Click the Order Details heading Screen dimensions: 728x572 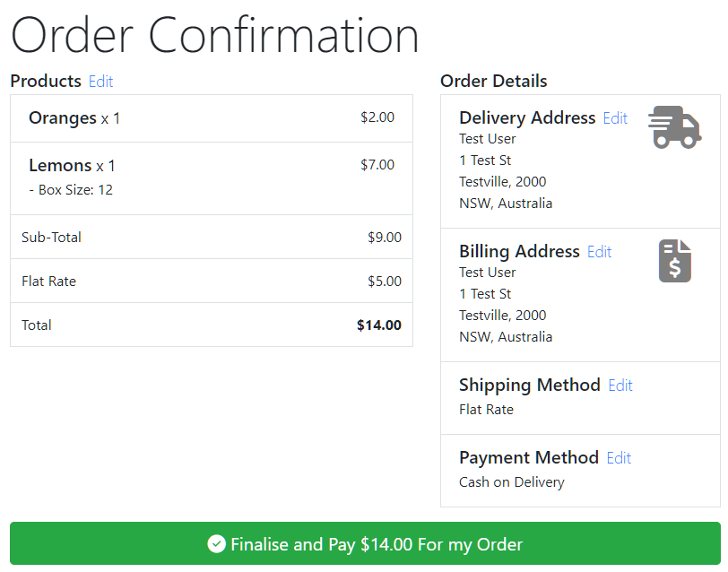click(493, 81)
